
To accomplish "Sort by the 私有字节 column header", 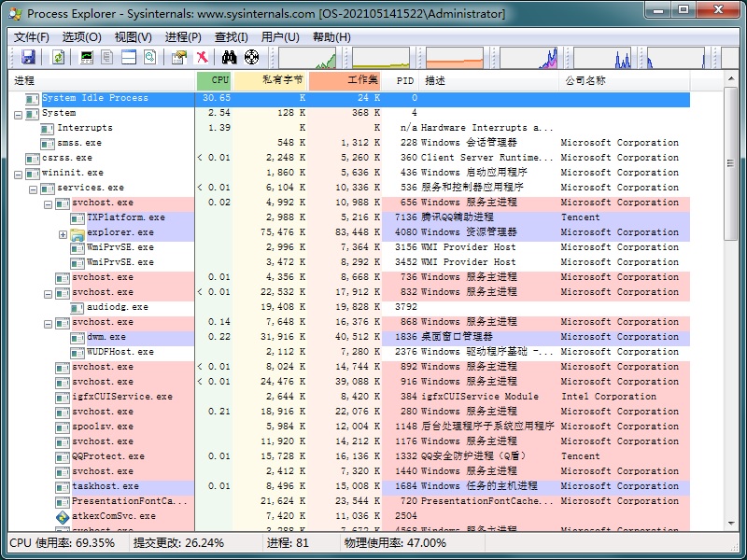I will 270,80.
